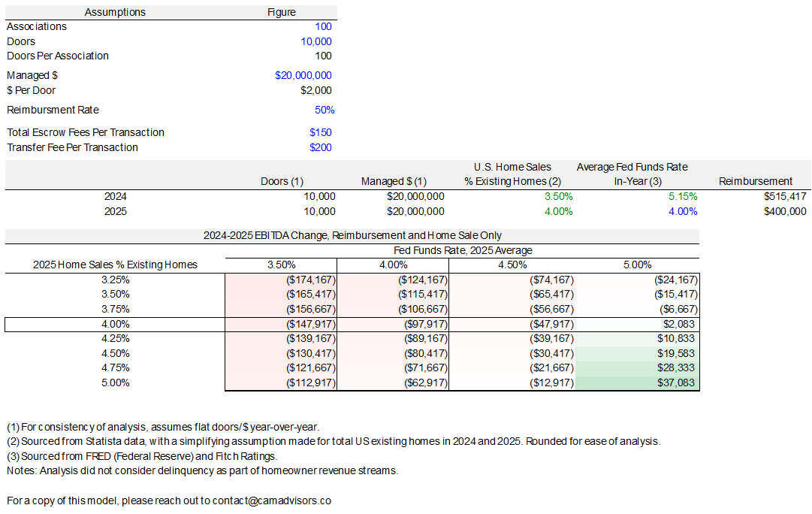Click the 4.50% Fed Funds column header
The height and width of the screenshot is (514, 812).
pyautogui.click(x=512, y=265)
